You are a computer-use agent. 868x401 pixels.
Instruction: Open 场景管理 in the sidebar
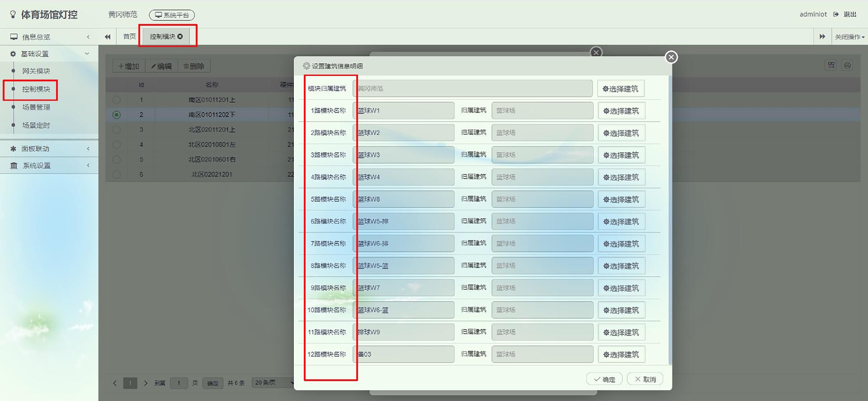tap(36, 107)
